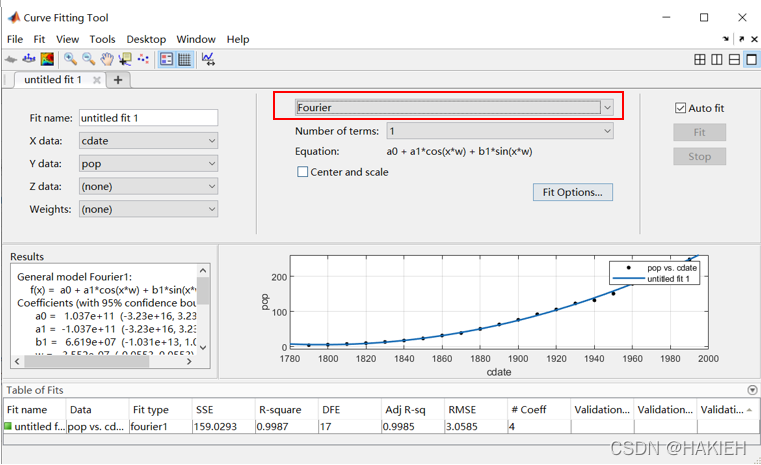Enable the Center and scale checkbox

pyautogui.click(x=302, y=172)
